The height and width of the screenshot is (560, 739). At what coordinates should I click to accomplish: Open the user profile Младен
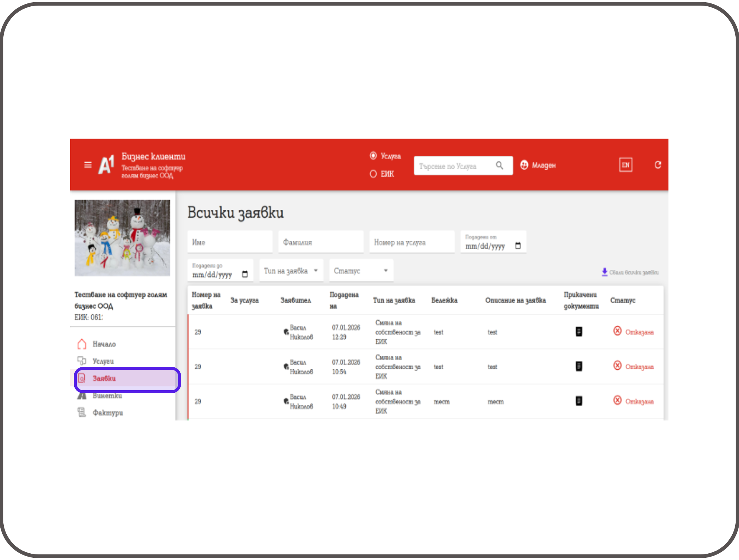tap(538, 165)
